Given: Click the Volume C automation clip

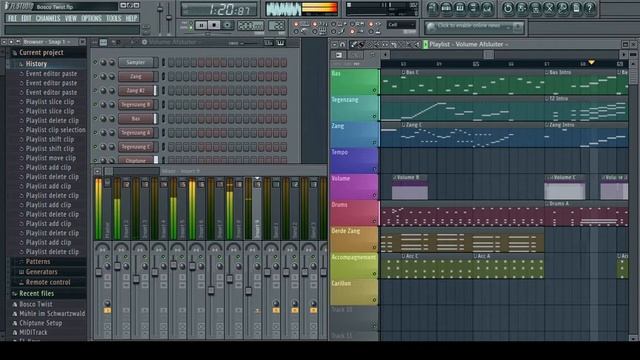Looking at the screenshot, I should point(564,188).
